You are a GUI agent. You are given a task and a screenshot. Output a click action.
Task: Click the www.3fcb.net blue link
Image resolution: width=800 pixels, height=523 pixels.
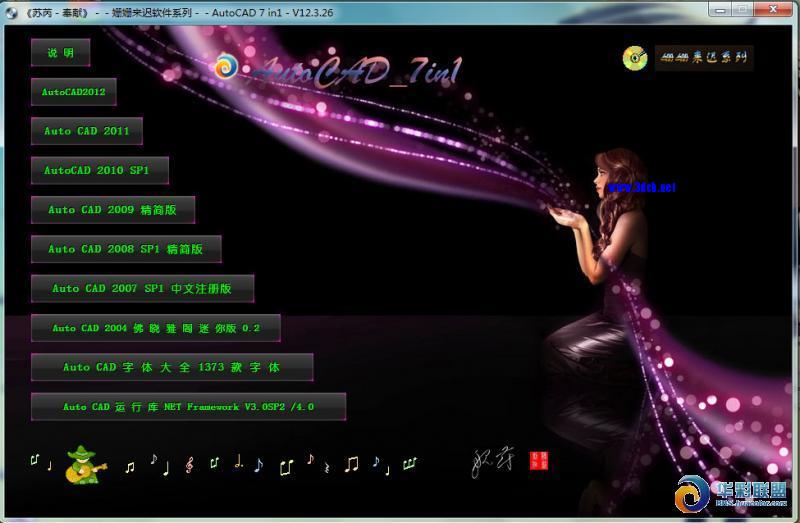[641, 187]
